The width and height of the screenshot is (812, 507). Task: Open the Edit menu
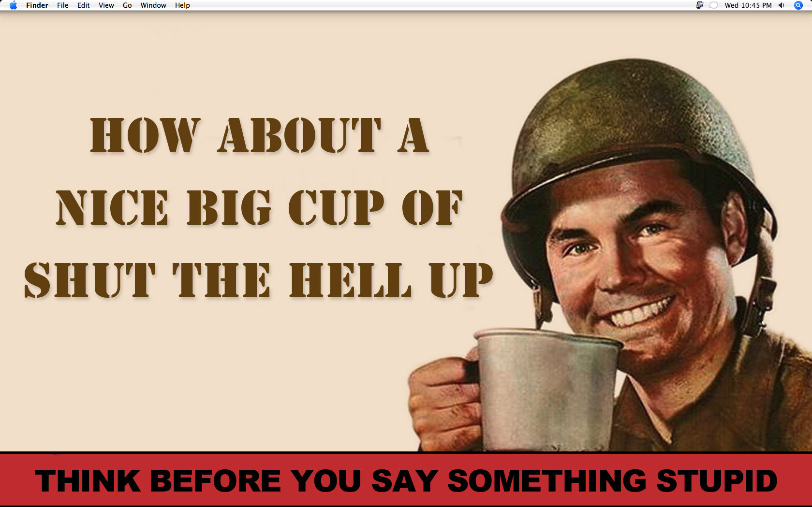point(84,5)
